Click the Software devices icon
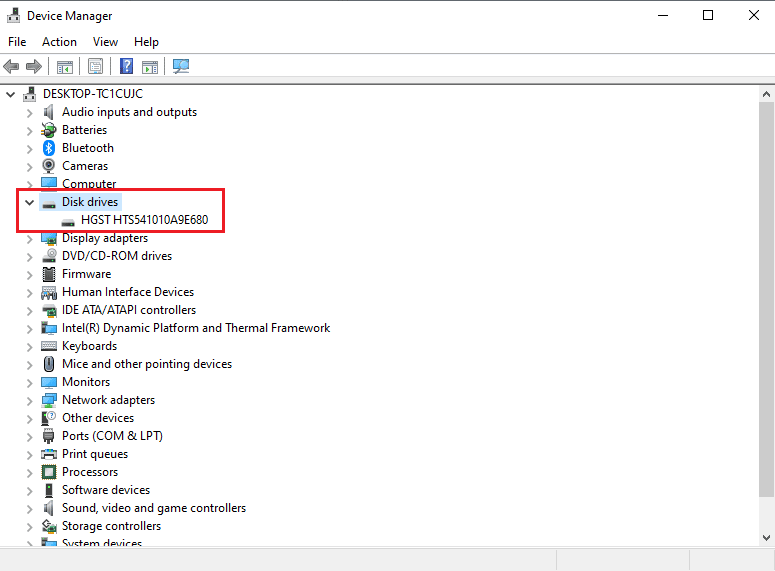 pyautogui.click(x=48, y=490)
